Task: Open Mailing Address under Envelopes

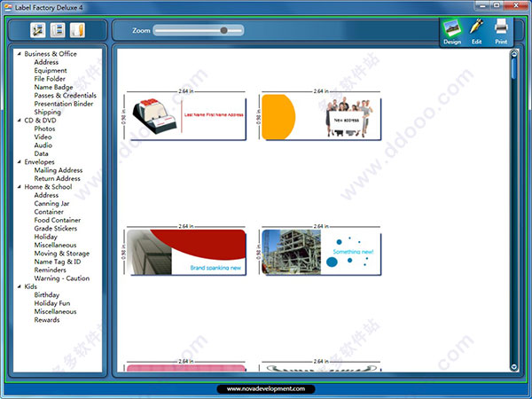Action: point(59,170)
